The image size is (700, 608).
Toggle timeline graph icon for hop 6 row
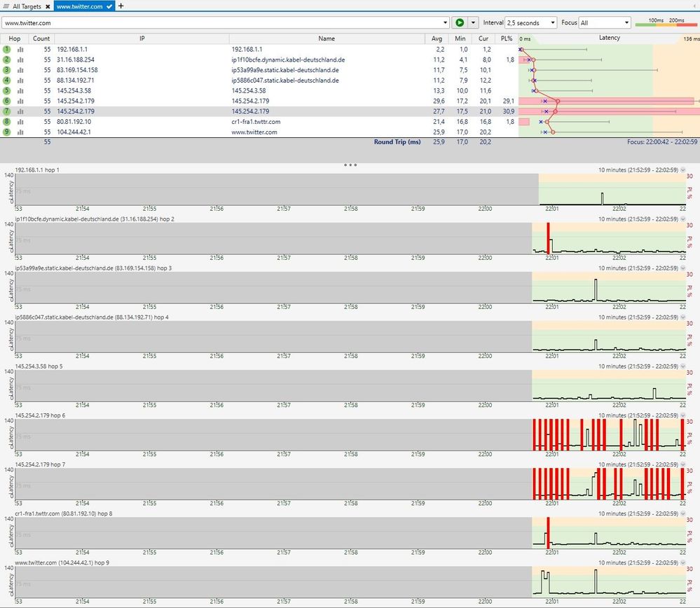pyautogui.click(x=20, y=101)
